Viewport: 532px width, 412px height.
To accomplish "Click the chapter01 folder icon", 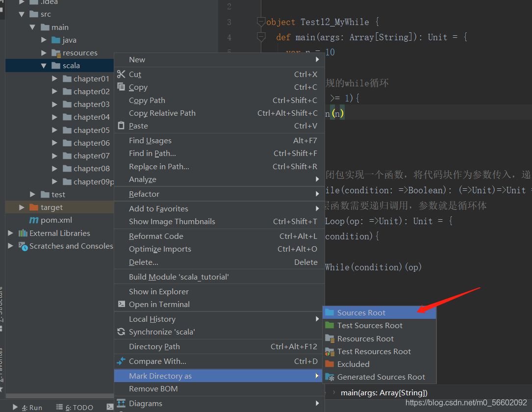I will [x=67, y=79].
